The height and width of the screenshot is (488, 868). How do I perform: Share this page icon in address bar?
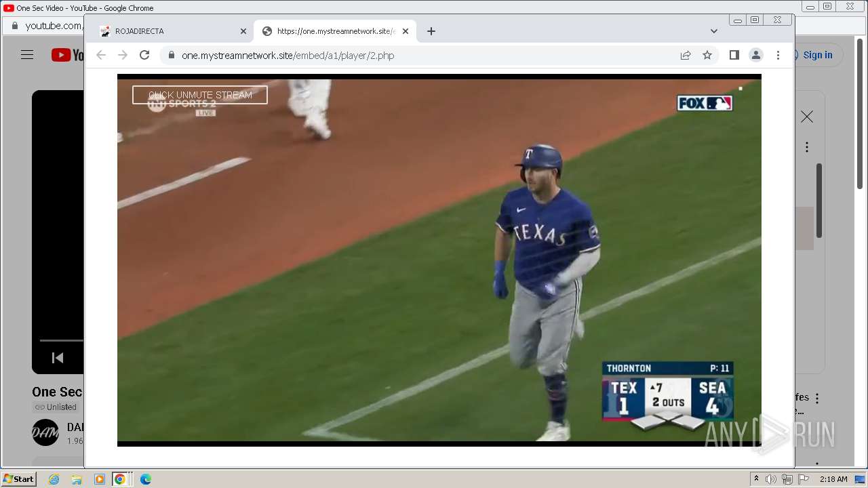pos(686,55)
